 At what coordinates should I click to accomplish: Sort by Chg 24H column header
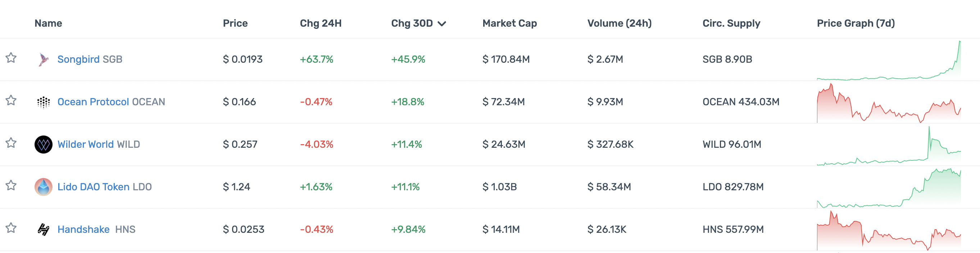(x=320, y=23)
